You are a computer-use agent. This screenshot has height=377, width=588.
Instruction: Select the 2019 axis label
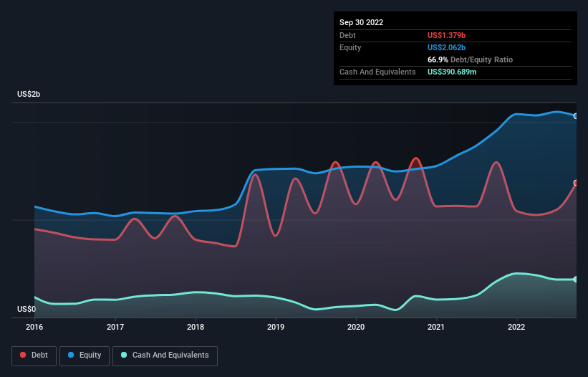coord(276,327)
